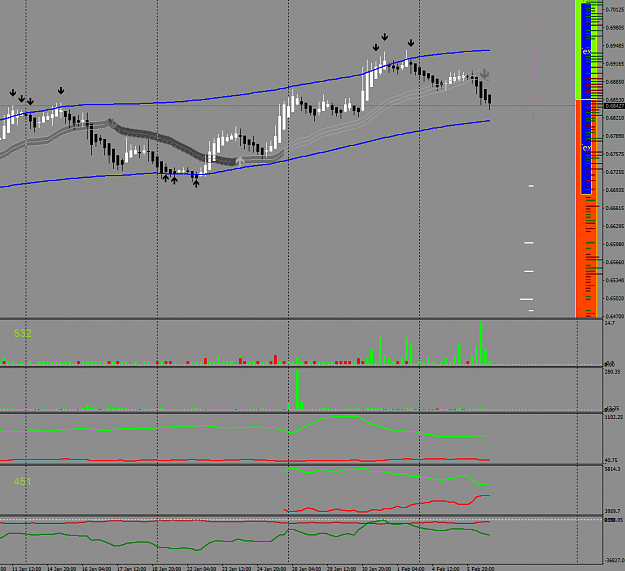Viewport: 625px width, 571px height.
Task: Click the last black up arrow below the 22 Jan low
Action: click(196, 184)
